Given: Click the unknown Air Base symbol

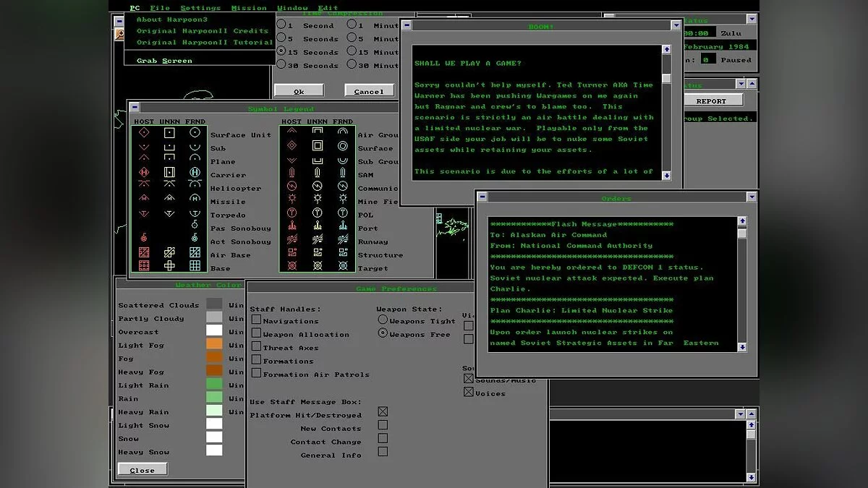Looking at the screenshot, I should tap(169, 252).
